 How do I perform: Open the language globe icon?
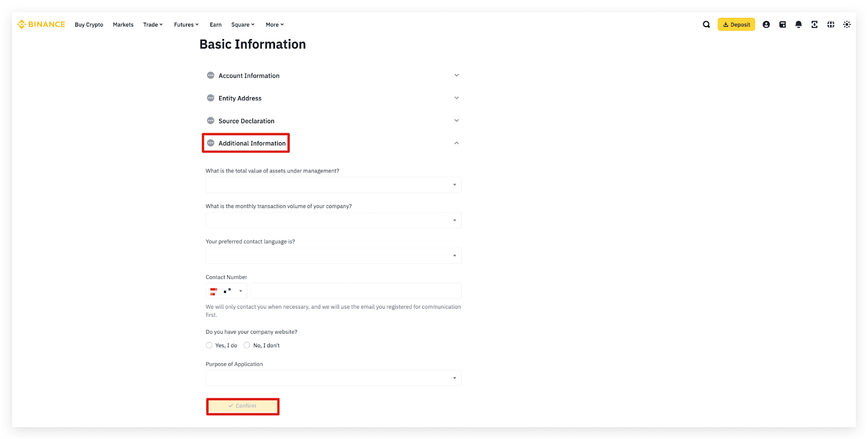click(831, 24)
